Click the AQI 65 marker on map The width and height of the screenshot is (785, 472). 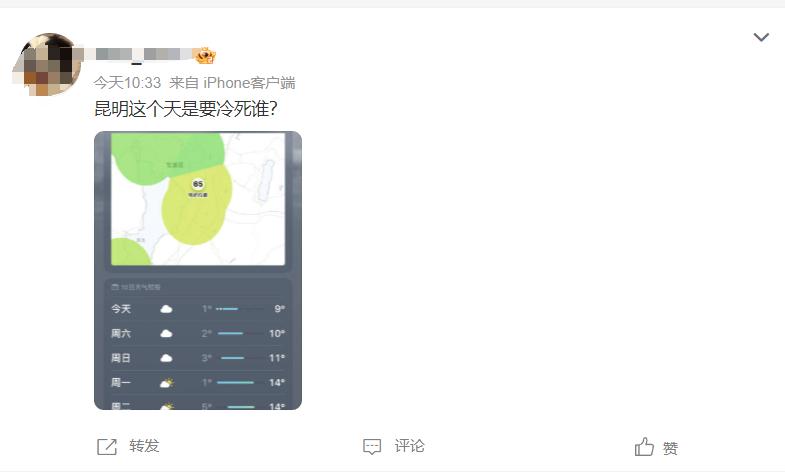click(198, 184)
